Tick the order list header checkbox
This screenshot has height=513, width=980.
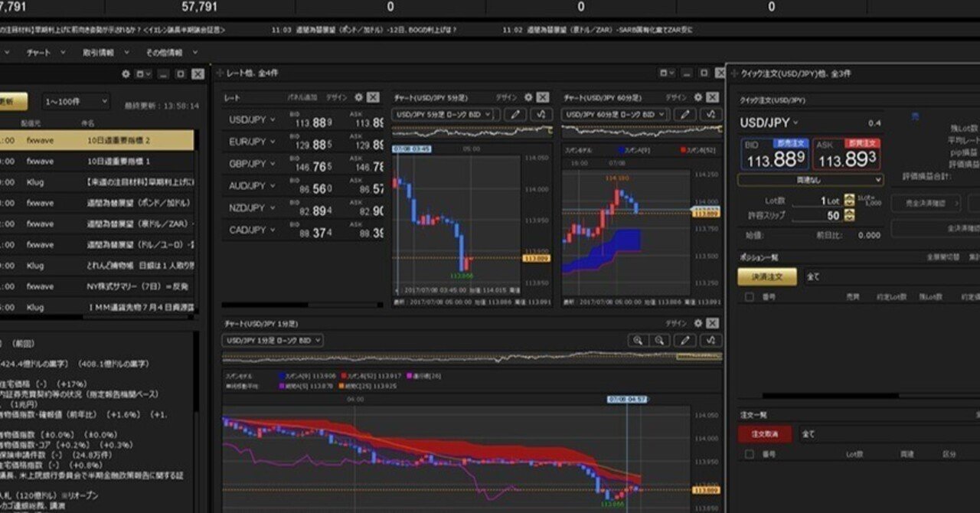(x=749, y=454)
